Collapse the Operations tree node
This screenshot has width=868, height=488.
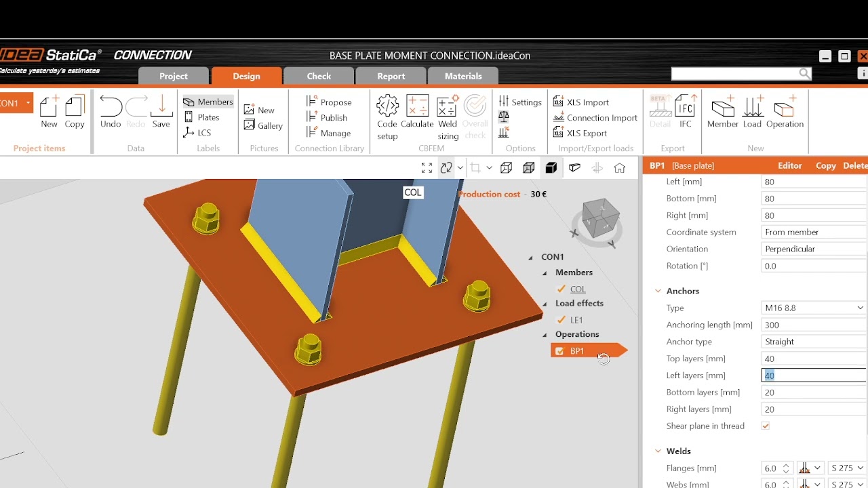pos(545,335)
